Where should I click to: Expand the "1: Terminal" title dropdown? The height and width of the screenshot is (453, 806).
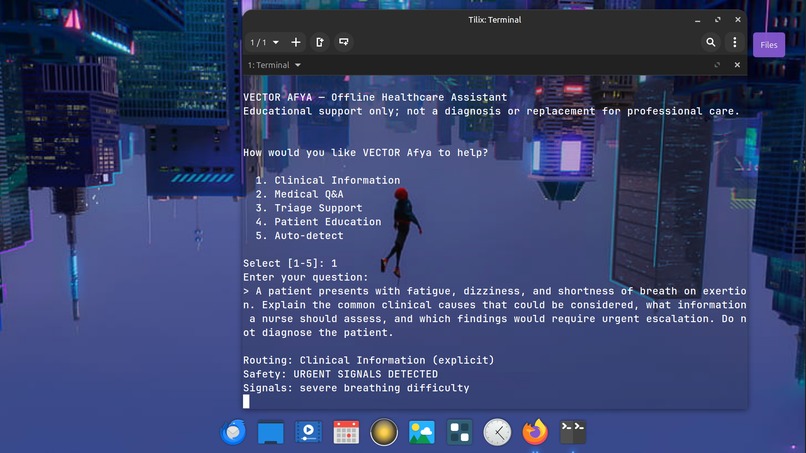point(274,65)
